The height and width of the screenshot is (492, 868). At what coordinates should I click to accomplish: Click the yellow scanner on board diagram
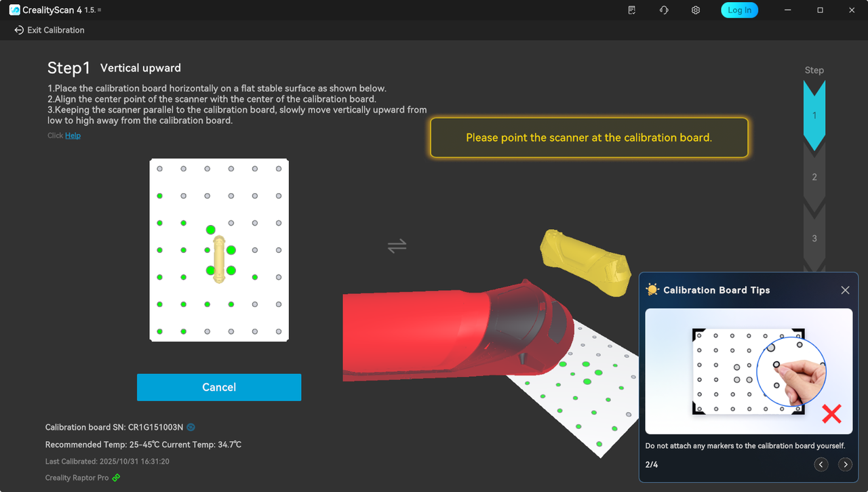(x=219, y=259)
